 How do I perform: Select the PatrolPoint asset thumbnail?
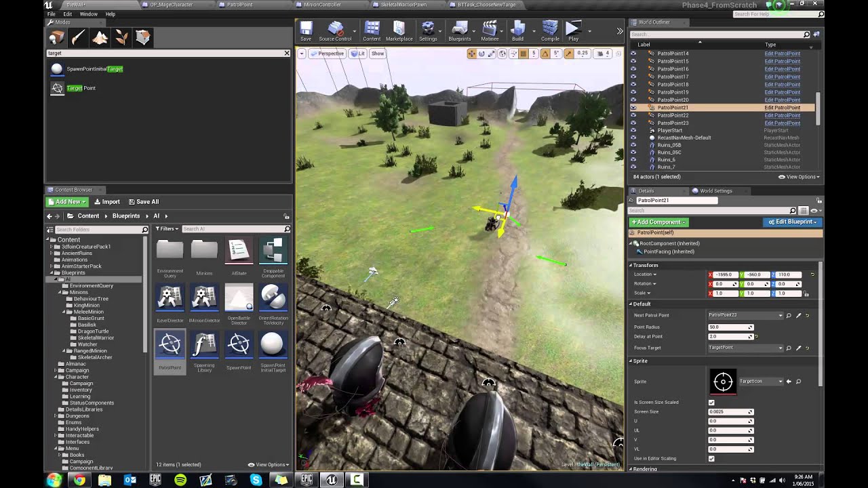click(x=170, y=352)
